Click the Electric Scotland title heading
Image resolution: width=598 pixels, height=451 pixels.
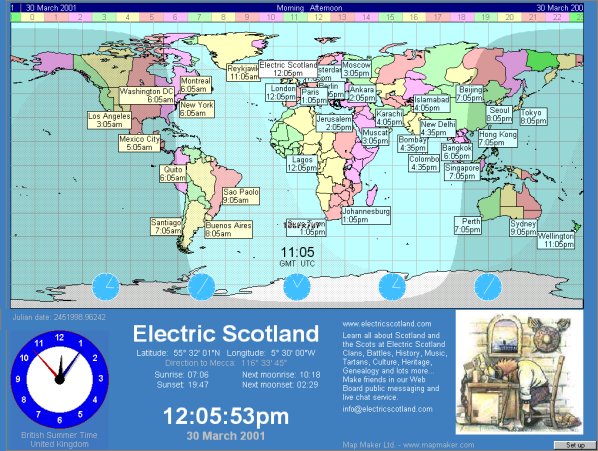tap(226, 334)
